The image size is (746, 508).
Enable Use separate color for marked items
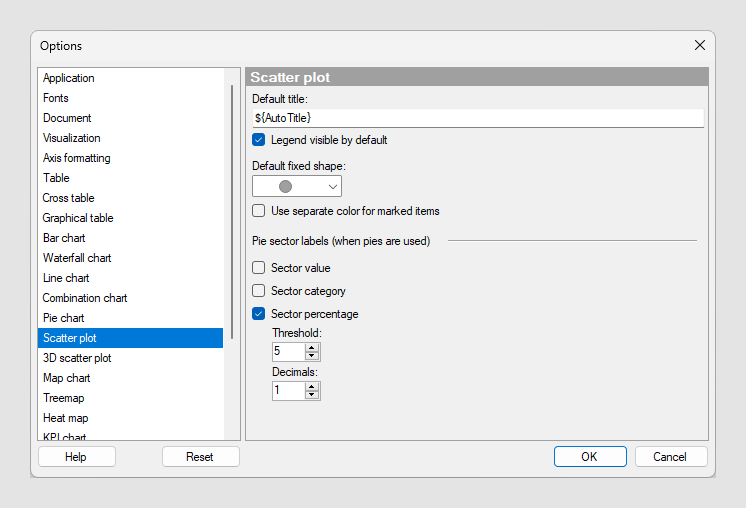(258, 211)
